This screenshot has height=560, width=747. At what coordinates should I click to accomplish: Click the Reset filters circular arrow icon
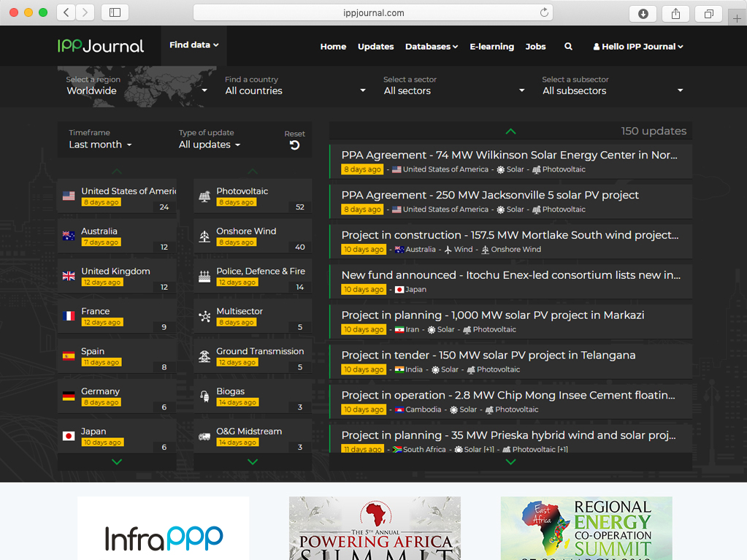tap(294, 145)
